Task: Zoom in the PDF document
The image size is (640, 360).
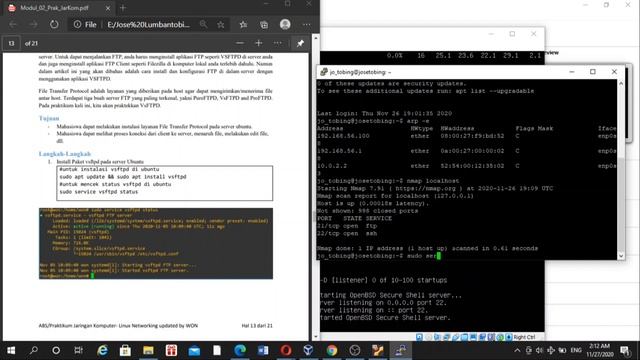Action: [x=258, y=43]
